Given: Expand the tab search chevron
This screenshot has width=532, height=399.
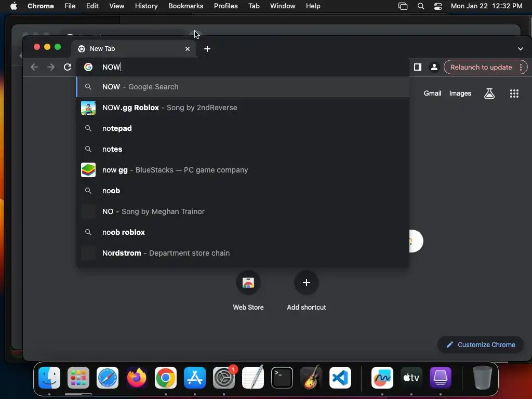Looking at the screenshot, I should tap(521, 49).
